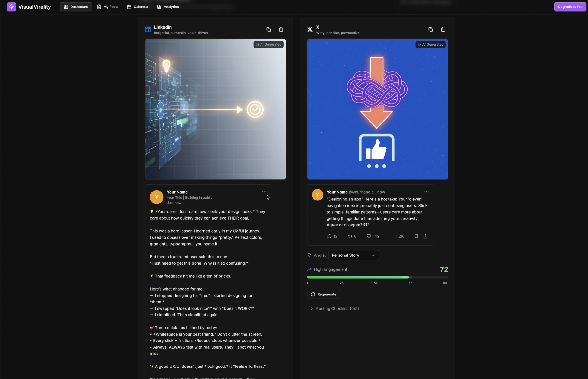The height and width of the screenshot is (379, 588).
Task: Click the tweet reply comment icon
Action: [x=329, y=236]
